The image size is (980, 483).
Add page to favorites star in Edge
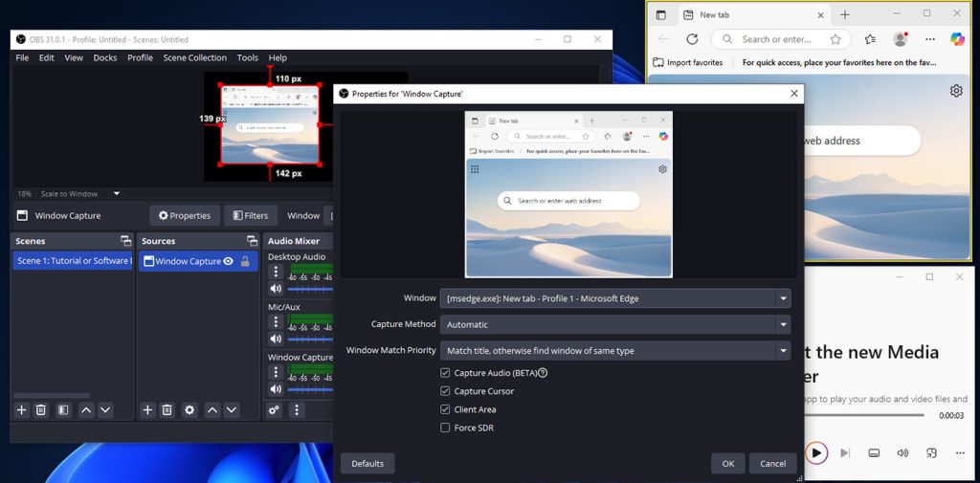pos(835,39)
